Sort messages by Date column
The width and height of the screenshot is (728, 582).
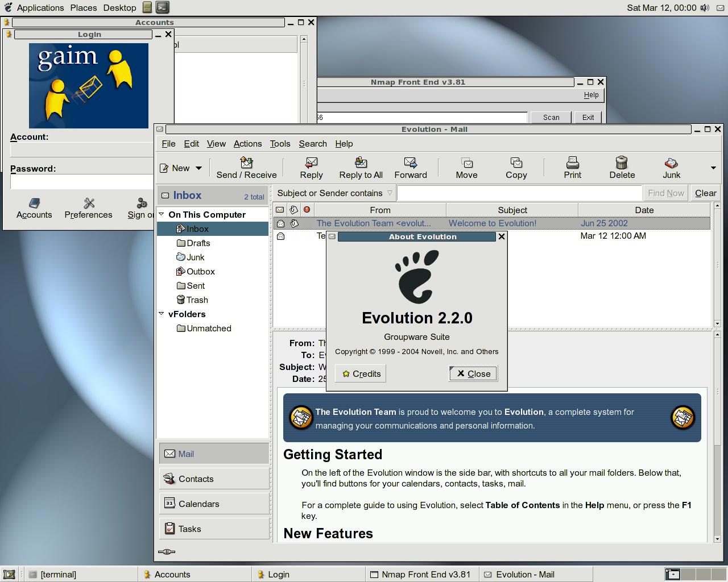click(644, 210)
